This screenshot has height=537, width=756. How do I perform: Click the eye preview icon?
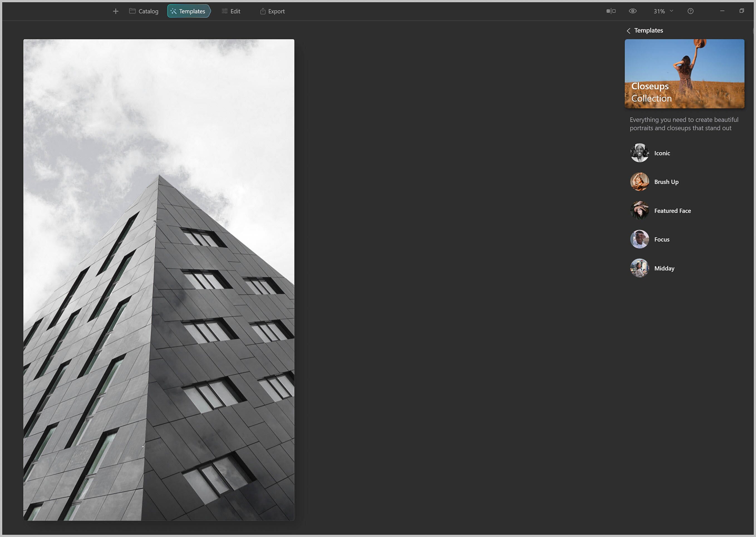[x=633, y=11]
